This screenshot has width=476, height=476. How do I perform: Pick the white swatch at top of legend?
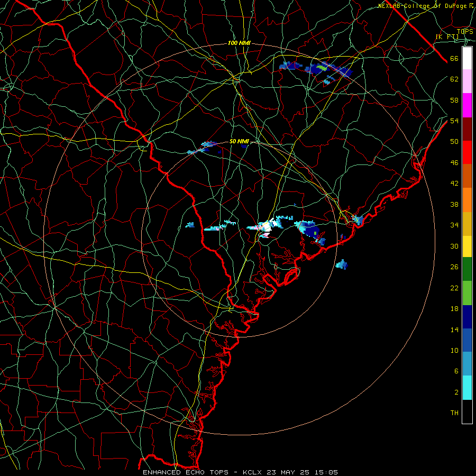(x=467, y=58)
